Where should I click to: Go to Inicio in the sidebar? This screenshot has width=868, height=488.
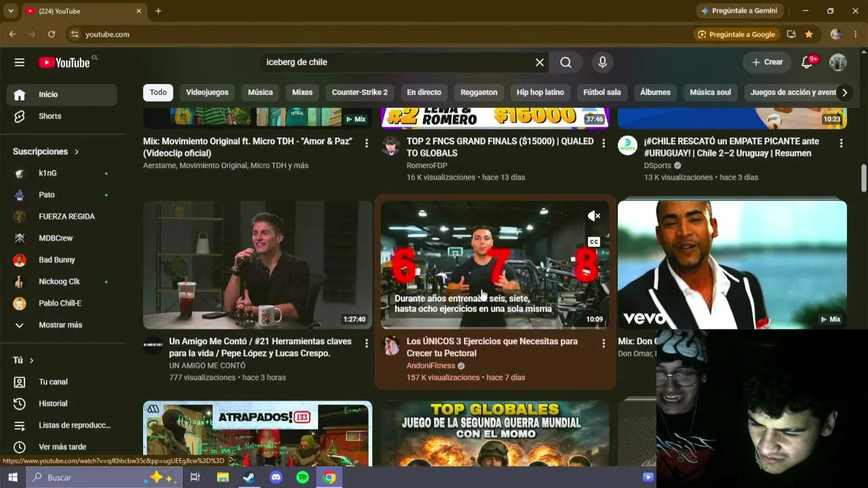(62, 95)
